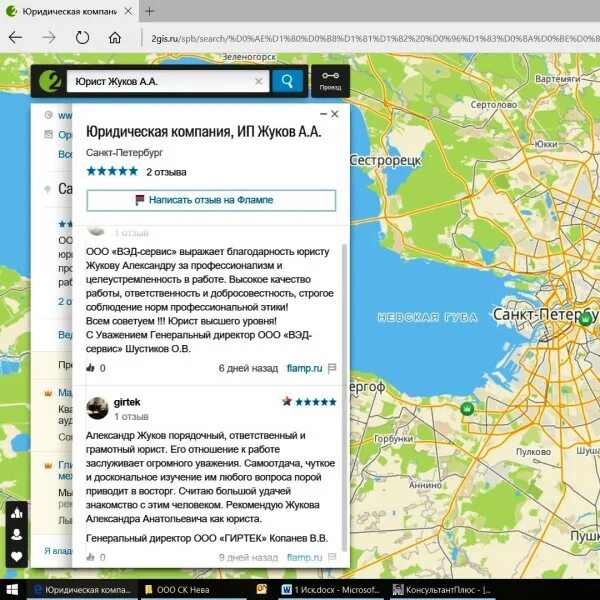
Task: Click the Горбунки map label
Action: [x=393, y=439]
